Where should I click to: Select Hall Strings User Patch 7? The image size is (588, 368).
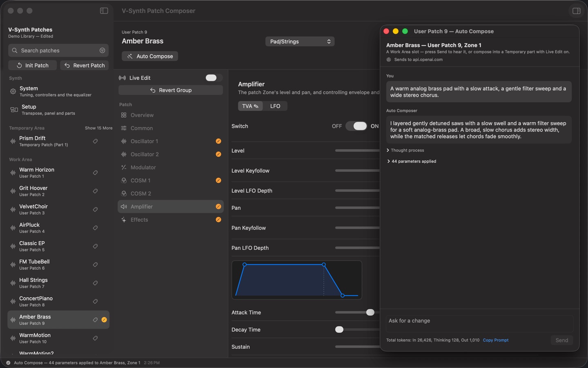pyautogui.click(x=58, y=283)
